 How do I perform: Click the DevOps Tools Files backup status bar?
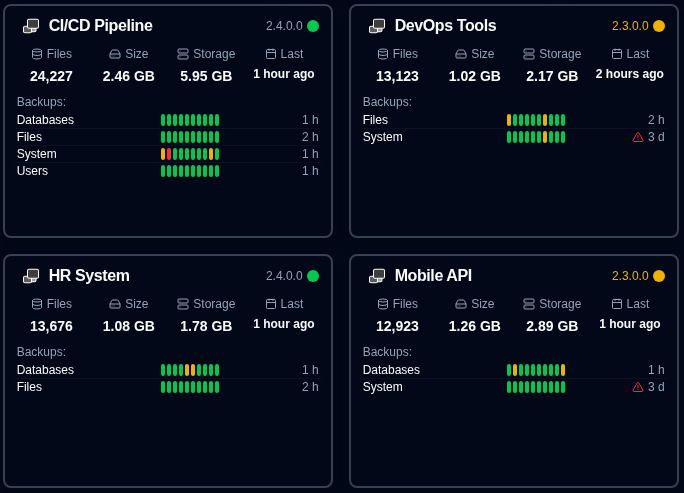(536, 120)
